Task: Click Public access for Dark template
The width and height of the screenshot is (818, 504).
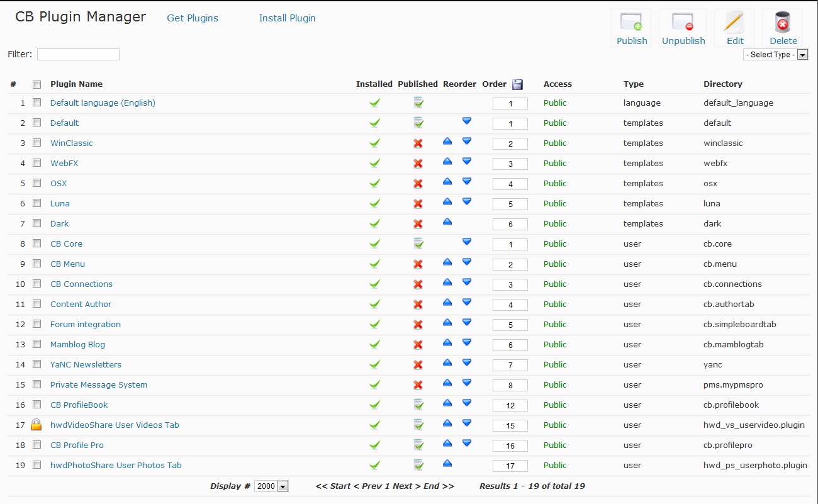Action: click(x=555, y=223)
